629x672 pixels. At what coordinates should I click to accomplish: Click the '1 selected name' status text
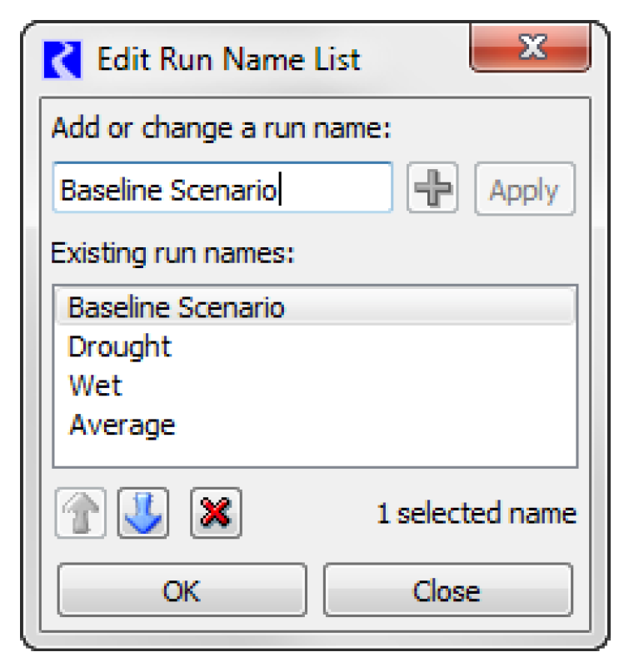[x=476, y=514]
